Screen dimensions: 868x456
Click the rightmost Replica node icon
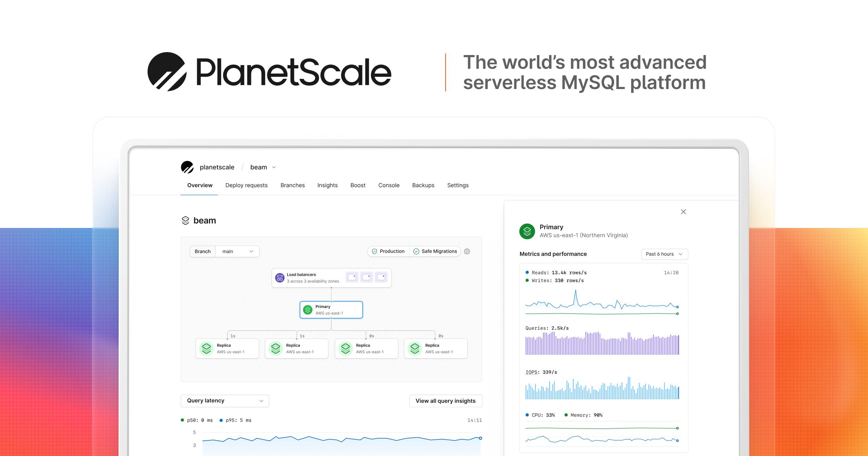tap(414, 348)
